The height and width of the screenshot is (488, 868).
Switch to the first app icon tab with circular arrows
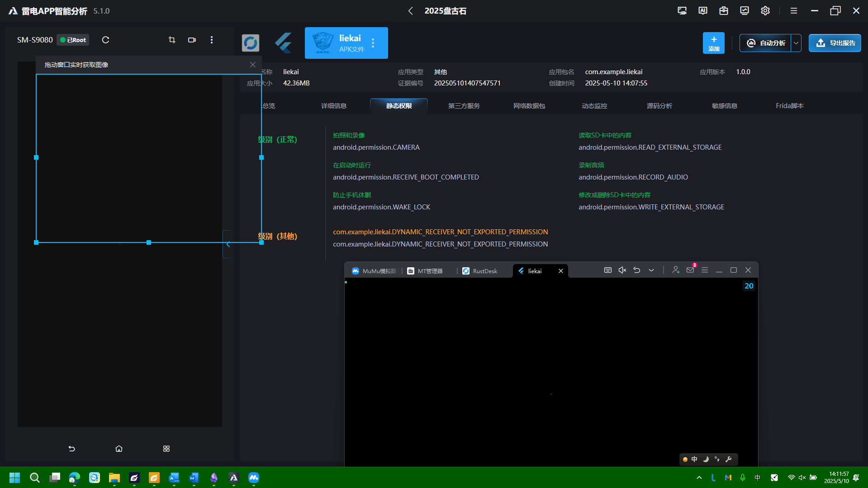[x=251, y=43]
